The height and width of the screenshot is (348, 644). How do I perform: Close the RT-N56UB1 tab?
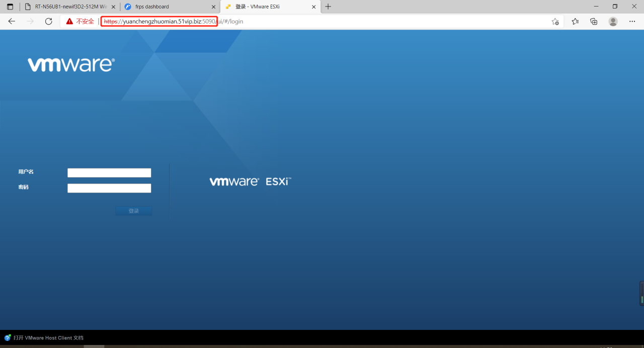tap(113, 7)
